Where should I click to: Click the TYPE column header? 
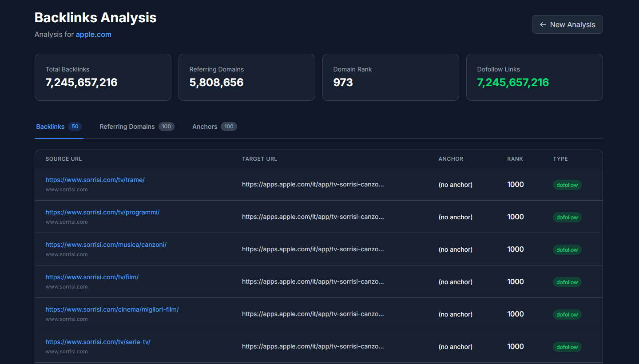(x=560, y=159)
